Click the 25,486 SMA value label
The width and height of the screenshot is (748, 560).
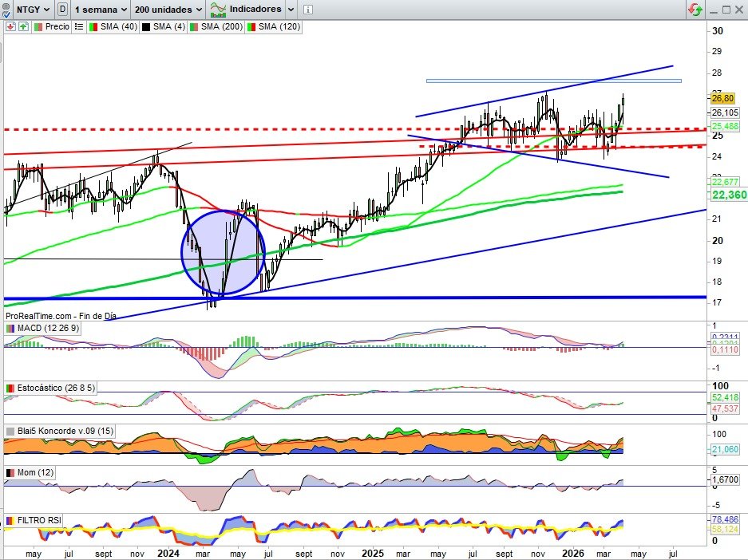click(x=725, y=126)
